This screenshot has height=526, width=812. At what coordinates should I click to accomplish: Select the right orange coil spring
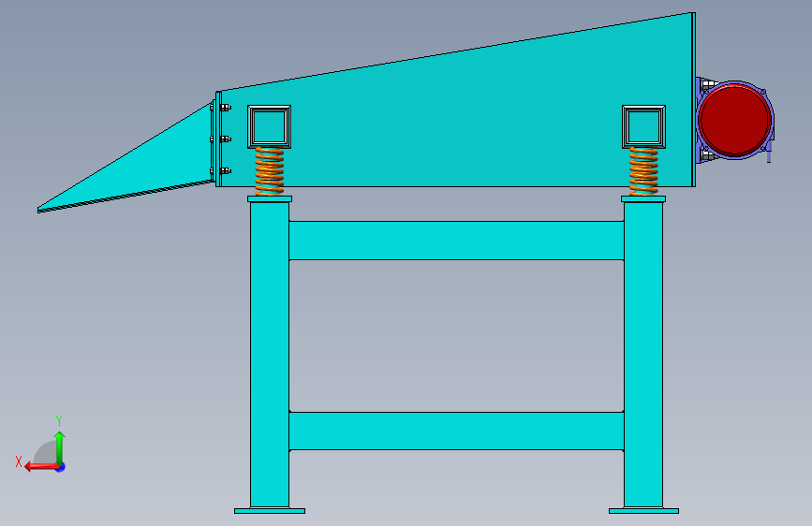643,171
